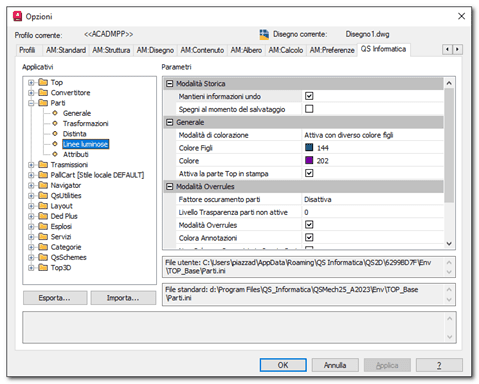Click the diamond icon next to Linee luminose
The height and width of the screenshot is (384, 479).
click(55, 144)
